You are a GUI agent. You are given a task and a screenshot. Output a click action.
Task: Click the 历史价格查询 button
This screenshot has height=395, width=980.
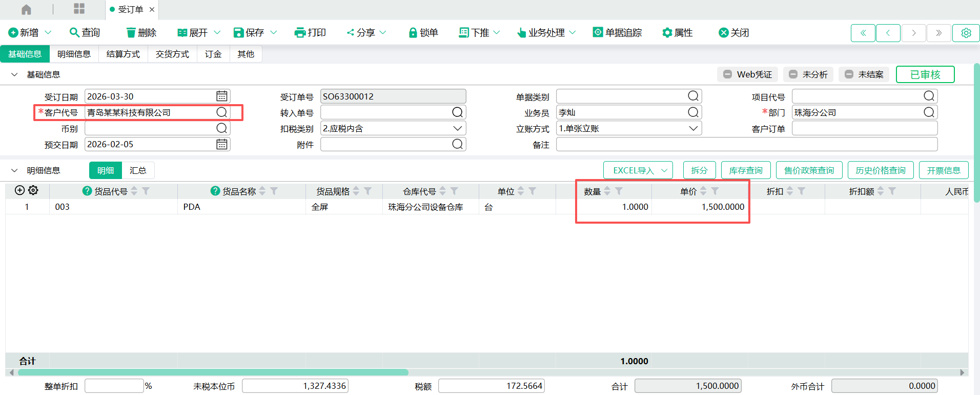(x=880, y=170)
